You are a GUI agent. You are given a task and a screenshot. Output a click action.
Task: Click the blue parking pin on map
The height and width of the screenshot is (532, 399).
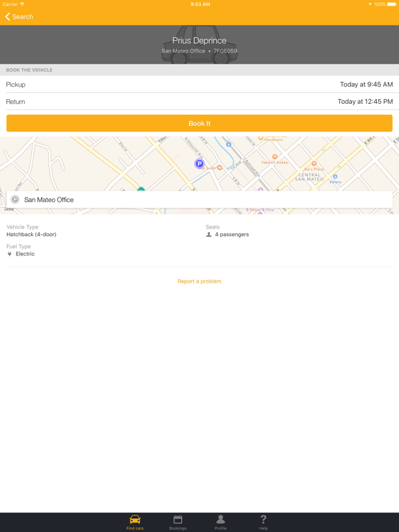click(x=199, y=163)
